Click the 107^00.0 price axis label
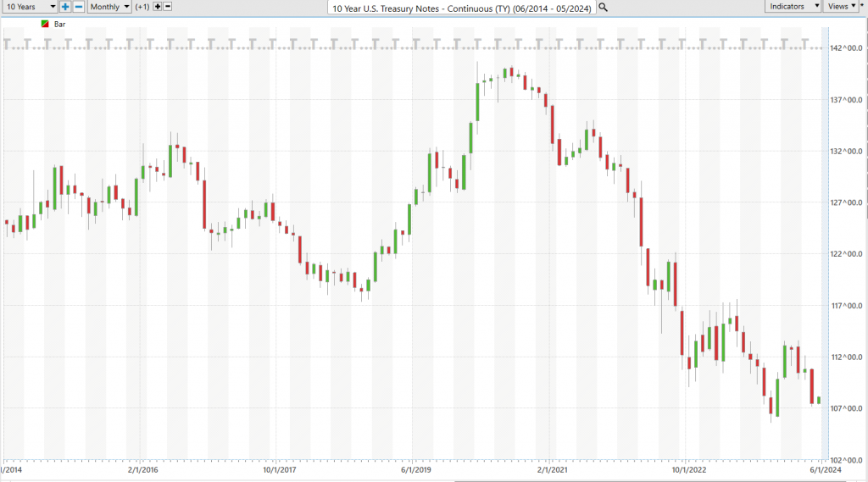The height and width of the screenshot is (482, 868). pyautogui.click(x=846, y=408)
